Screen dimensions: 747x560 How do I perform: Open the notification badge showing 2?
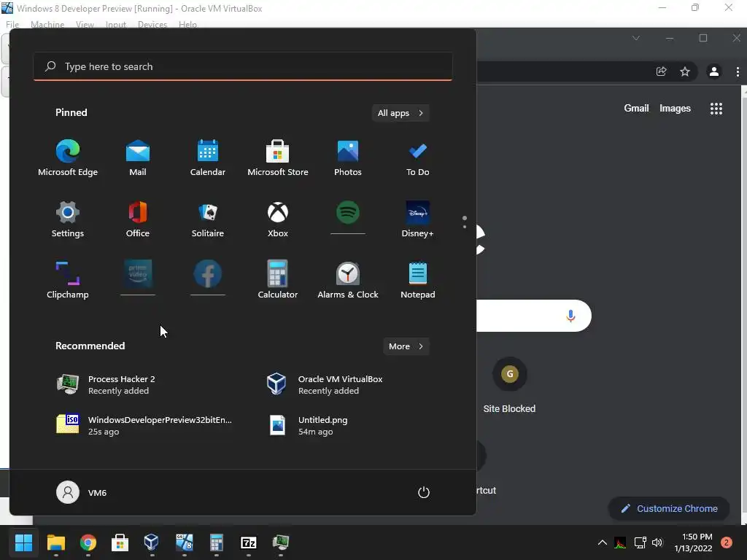[x=726, y=542]
